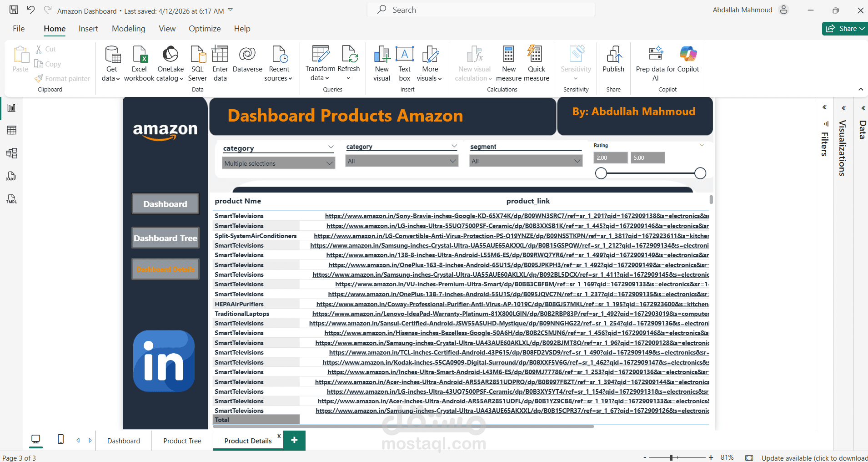Open the second category slicer dropdown showing All

point(401,161)
